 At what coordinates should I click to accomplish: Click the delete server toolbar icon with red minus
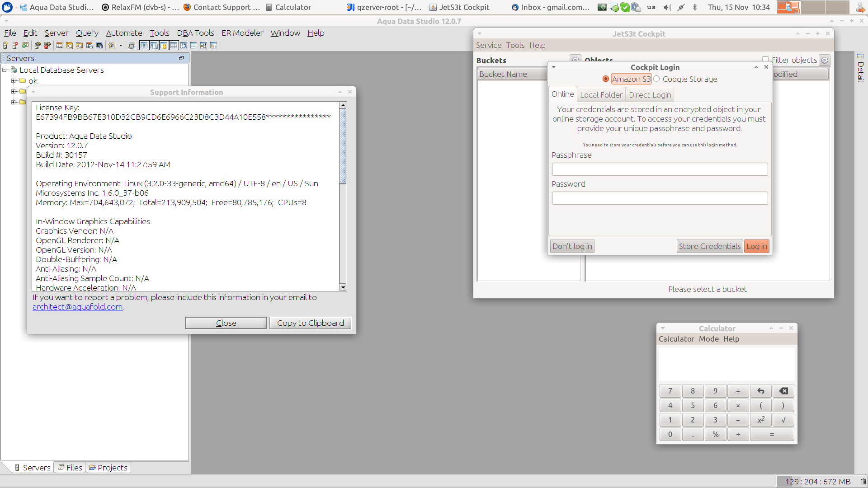(15, 45)
